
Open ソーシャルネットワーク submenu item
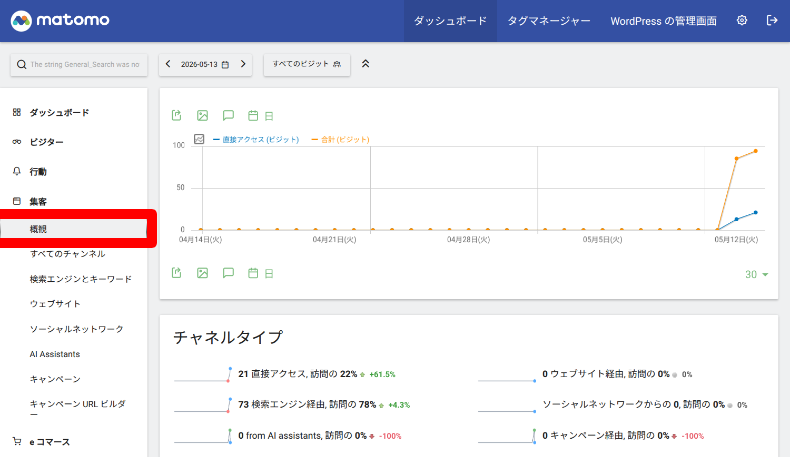[x=76, y=329]
